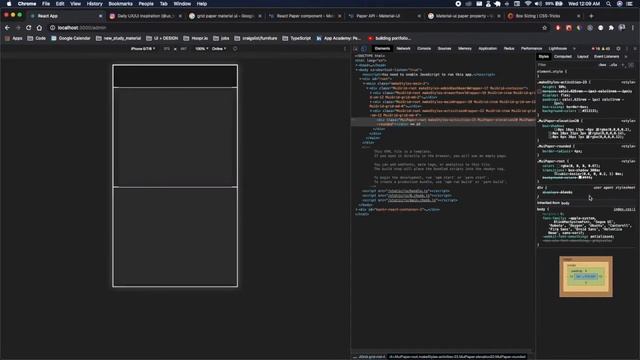Open the Apple menu
Screen dimensions: 640x360
[x=9, y=4]
